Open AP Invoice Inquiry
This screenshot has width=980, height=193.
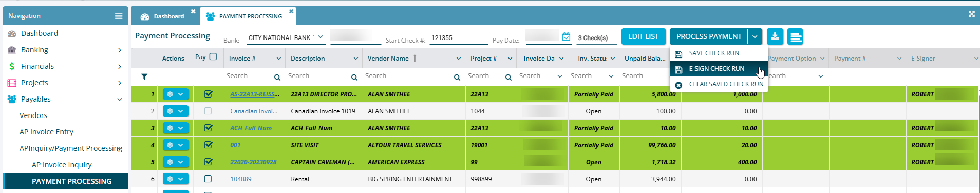pos(62,165)
